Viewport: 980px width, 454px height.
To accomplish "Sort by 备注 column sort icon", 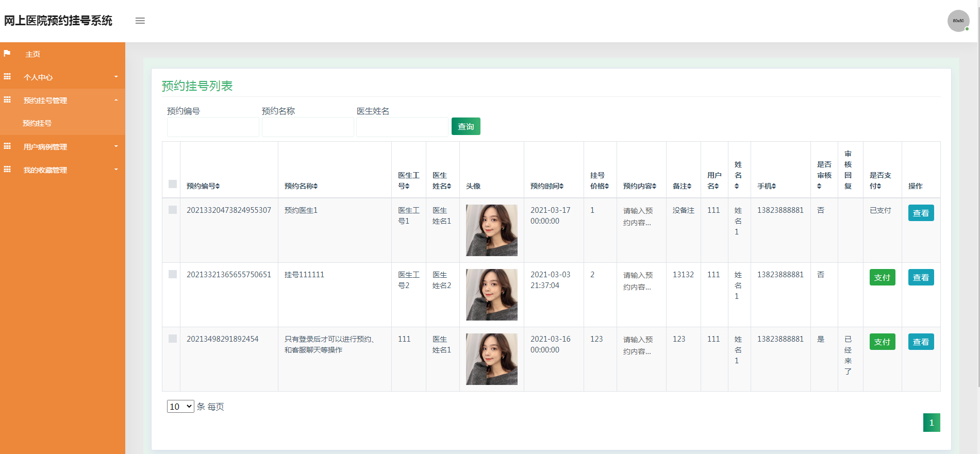I will 689,186.
